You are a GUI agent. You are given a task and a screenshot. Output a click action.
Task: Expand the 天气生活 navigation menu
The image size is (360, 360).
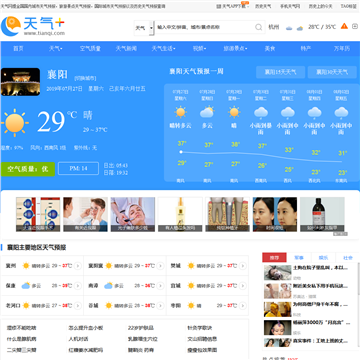pyautogui.click(x=163, y=49)
